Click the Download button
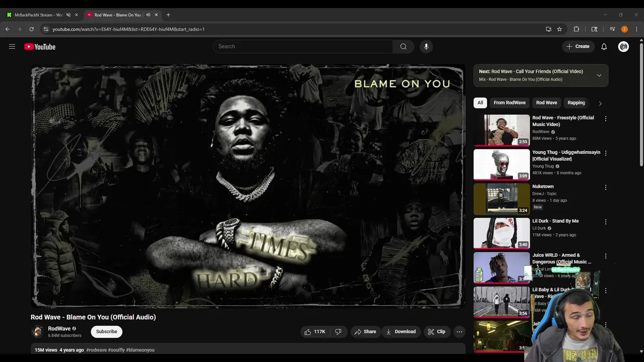The width and height of the screenshot is (644, 362). pyautogui.click(x=400, y=332)
